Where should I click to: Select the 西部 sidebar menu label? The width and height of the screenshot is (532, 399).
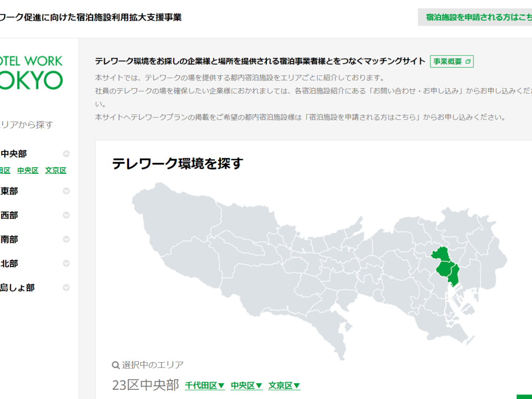point(9,215)
